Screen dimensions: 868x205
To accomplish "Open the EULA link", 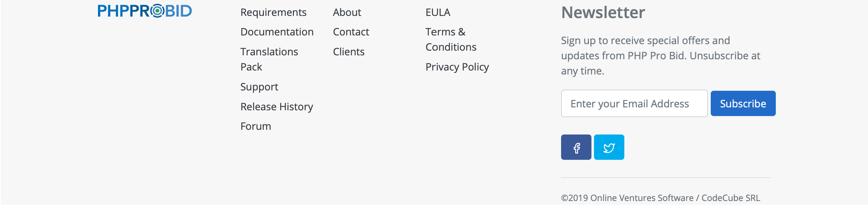I will pos(438,12).
